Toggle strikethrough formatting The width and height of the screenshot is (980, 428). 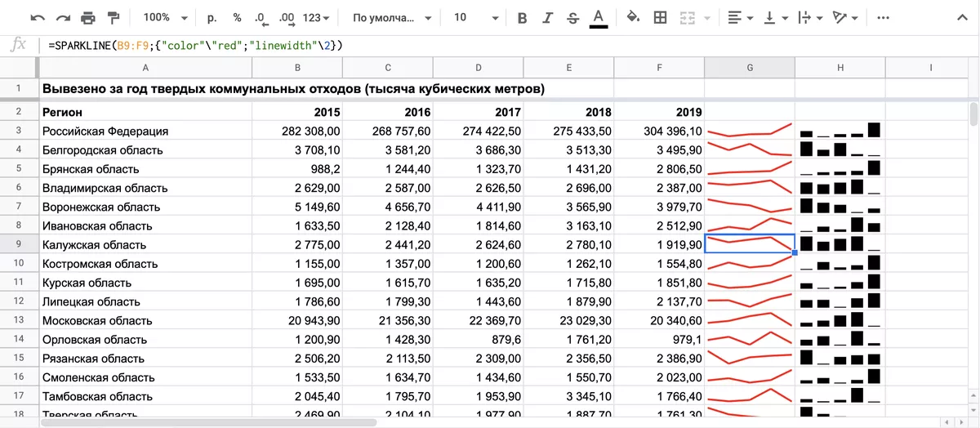coord(572,17)
